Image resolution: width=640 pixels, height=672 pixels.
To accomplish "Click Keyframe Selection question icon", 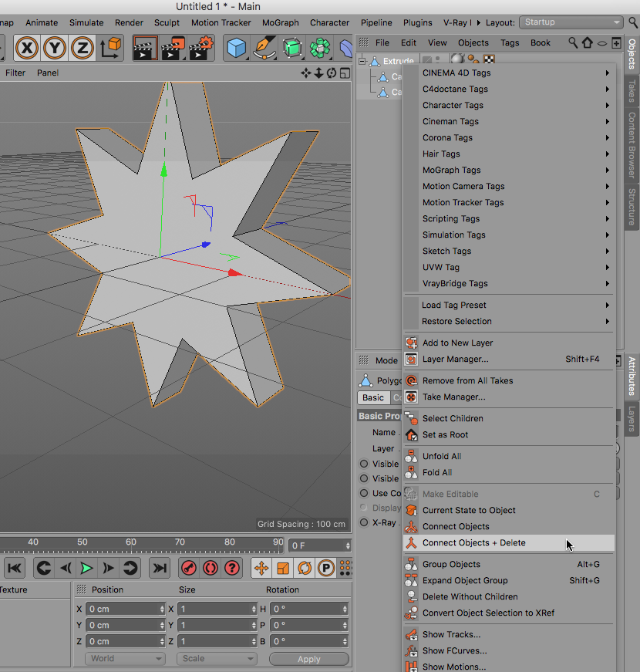I will [x=232, y=569].
